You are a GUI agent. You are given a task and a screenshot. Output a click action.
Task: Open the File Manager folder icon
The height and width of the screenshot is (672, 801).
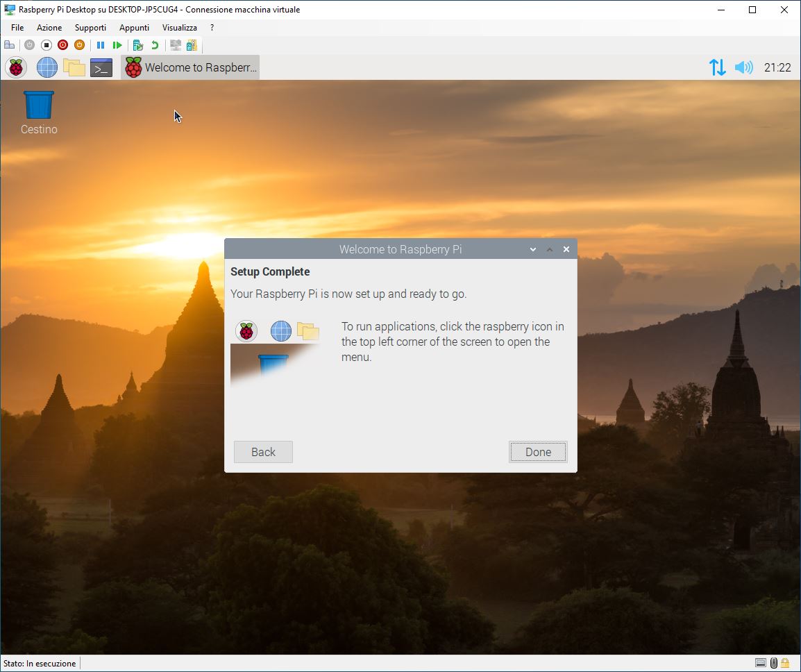pos(74,67)
